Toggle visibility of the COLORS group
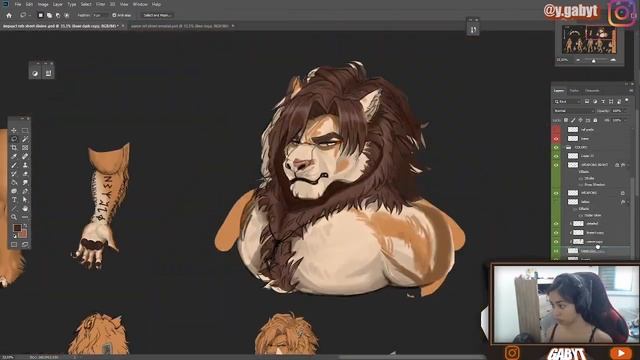 (x=556, y=147)
